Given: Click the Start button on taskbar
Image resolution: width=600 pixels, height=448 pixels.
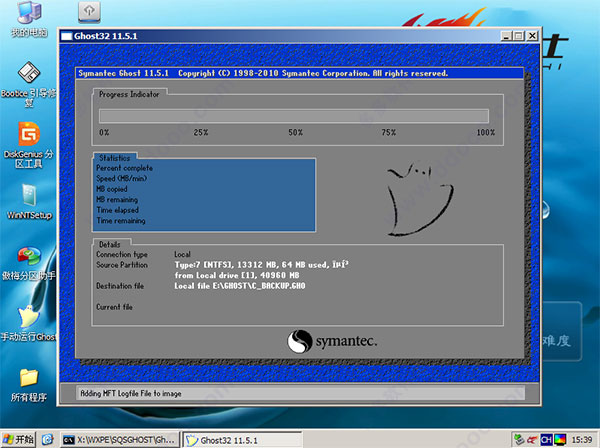Looking at the screenshot, I should coord(18,440).
